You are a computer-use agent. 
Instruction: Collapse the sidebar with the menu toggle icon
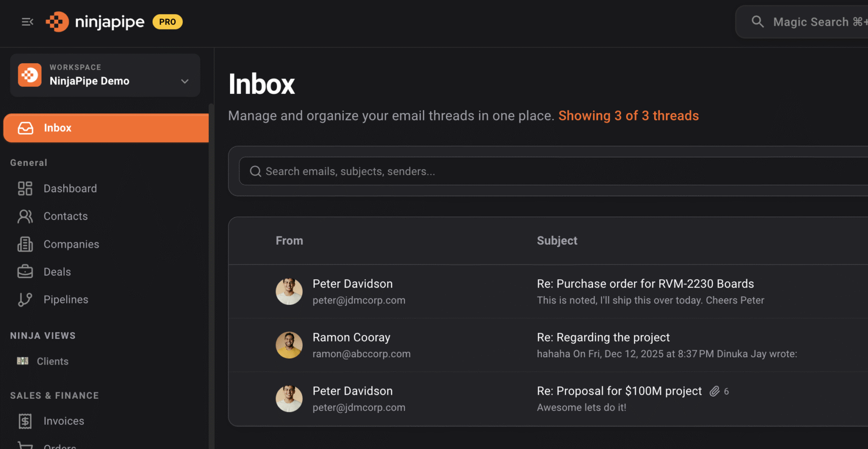point(27,22)
